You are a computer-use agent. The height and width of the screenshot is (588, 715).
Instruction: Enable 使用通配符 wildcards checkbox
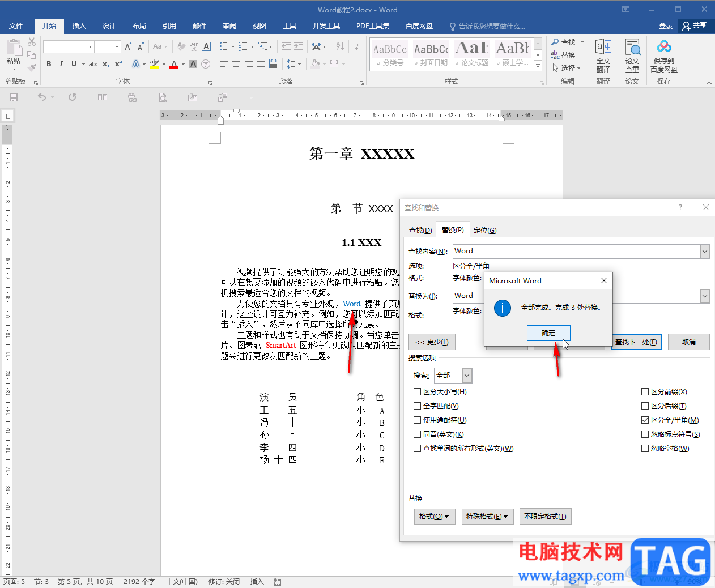tap(417, 420)
